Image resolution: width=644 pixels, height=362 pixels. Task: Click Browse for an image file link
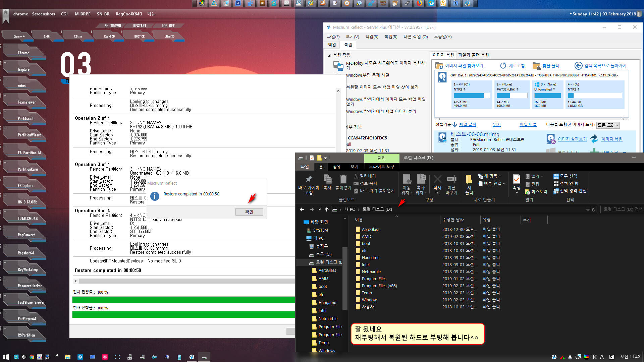pos(464,66)
